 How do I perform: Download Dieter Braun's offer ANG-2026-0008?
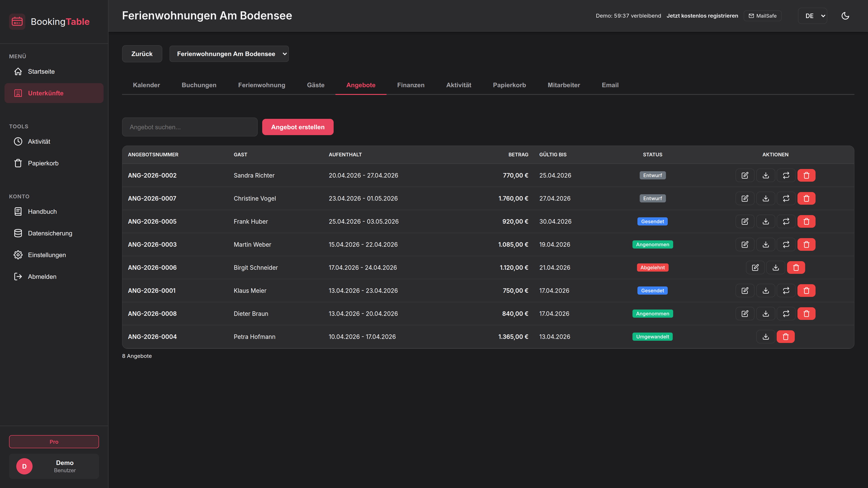tap(766, 314)
